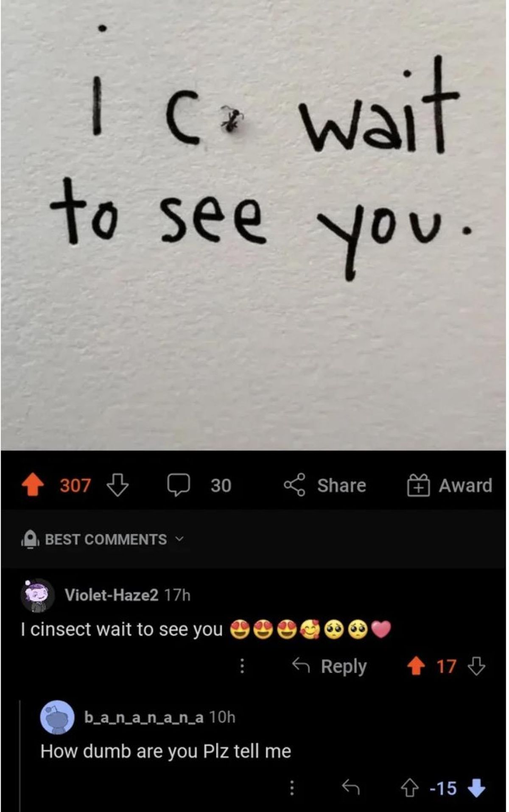This screenshot has height=812, width=509.
Task: Give an Award using the gift icon
Action: point(450,486)
